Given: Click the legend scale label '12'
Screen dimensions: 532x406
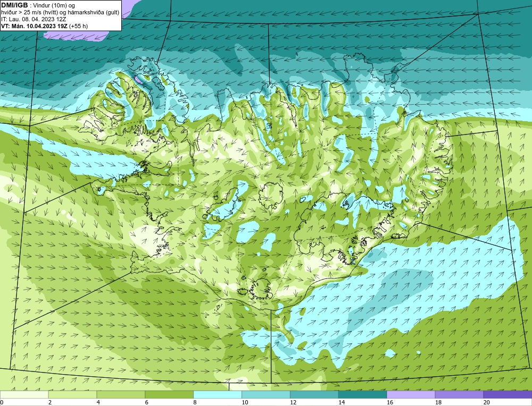Looking at the screenshot, I should [293, 402].
